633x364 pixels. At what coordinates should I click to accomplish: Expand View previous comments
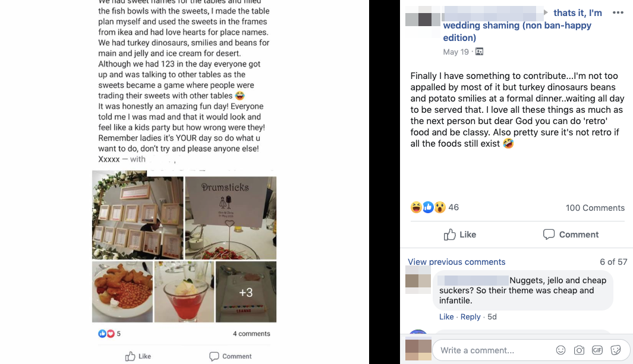(x=456, y=262)
